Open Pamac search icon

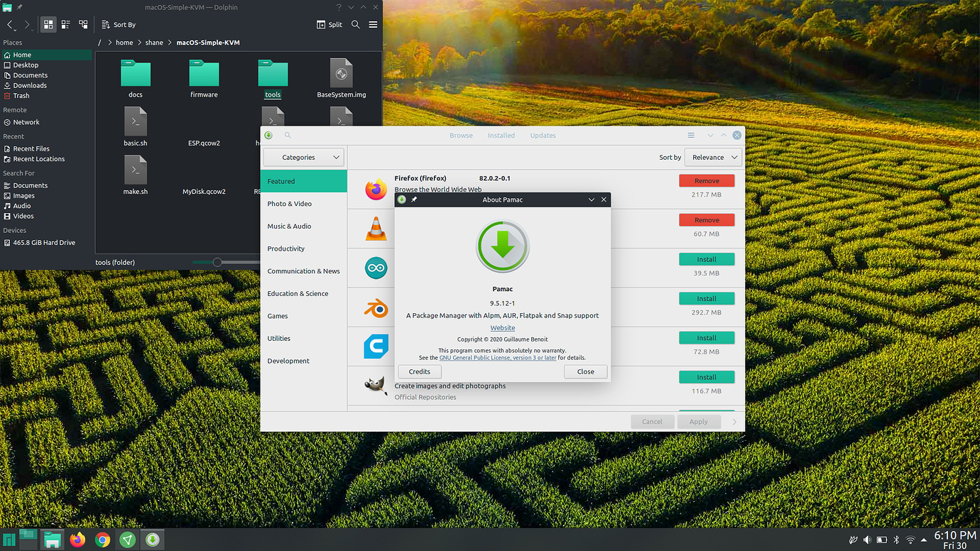(x=288, y=135)
